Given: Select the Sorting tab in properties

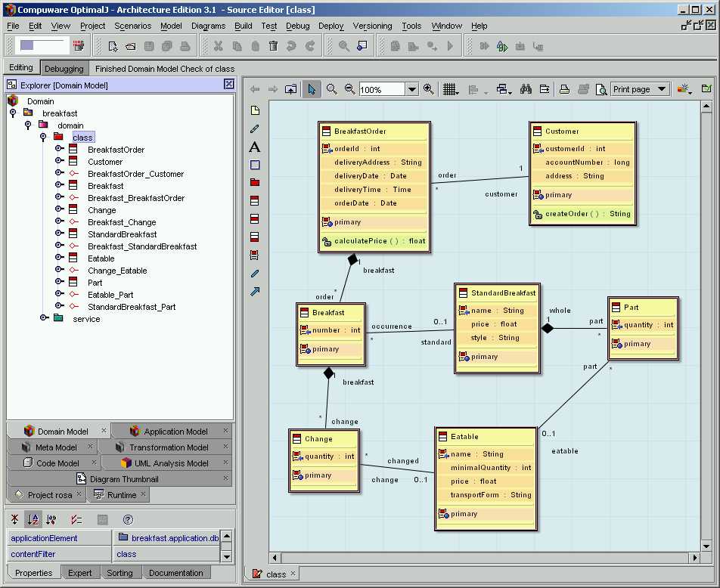Looking at the screenshot, I should pyautogui.click(x=119, y=573).
